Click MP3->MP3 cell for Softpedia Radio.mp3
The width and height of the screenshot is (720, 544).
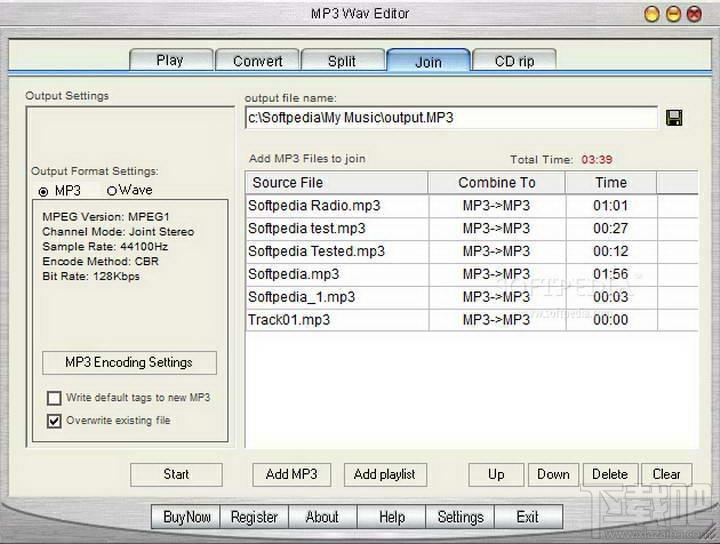click(496, 206)
